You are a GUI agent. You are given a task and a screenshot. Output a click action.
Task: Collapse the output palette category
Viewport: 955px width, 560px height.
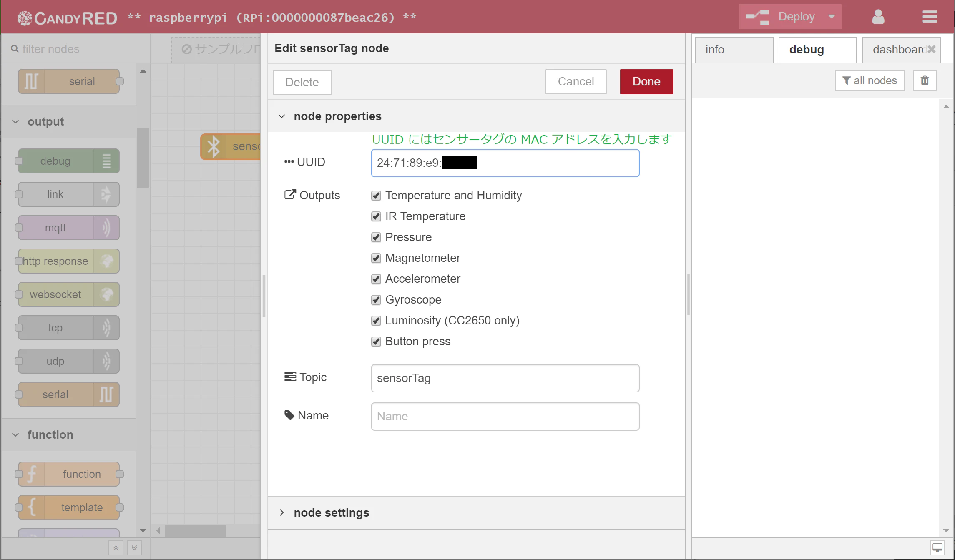point(69,122)
